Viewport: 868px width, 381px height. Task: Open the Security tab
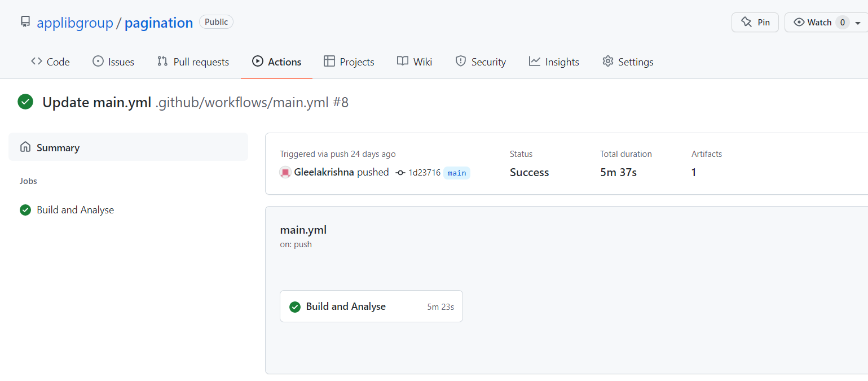[x=481, y=62]
